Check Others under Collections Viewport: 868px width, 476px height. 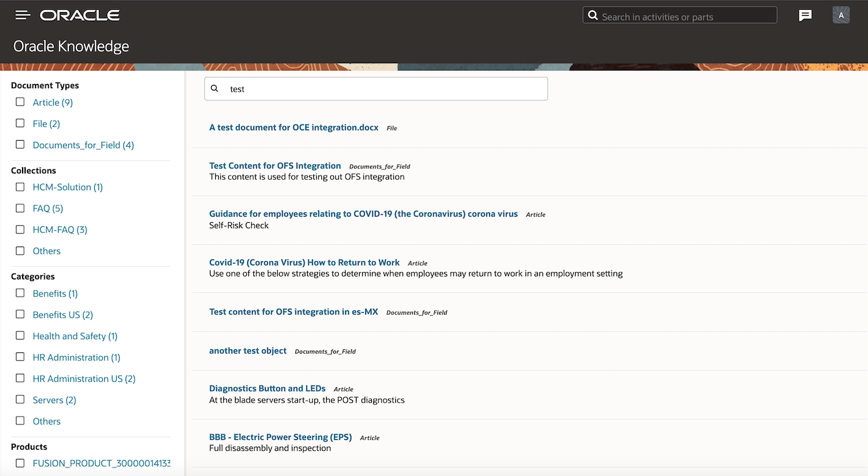click(20, 251)
